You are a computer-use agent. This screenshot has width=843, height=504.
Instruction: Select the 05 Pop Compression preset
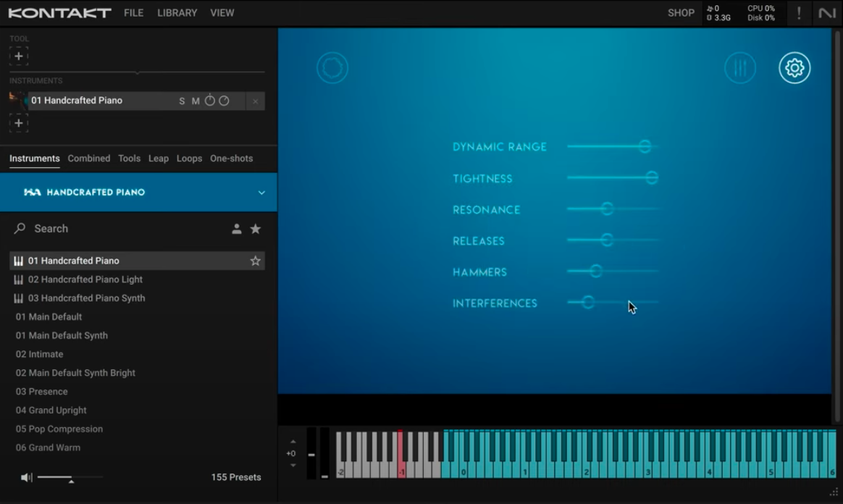pos(137,429)
